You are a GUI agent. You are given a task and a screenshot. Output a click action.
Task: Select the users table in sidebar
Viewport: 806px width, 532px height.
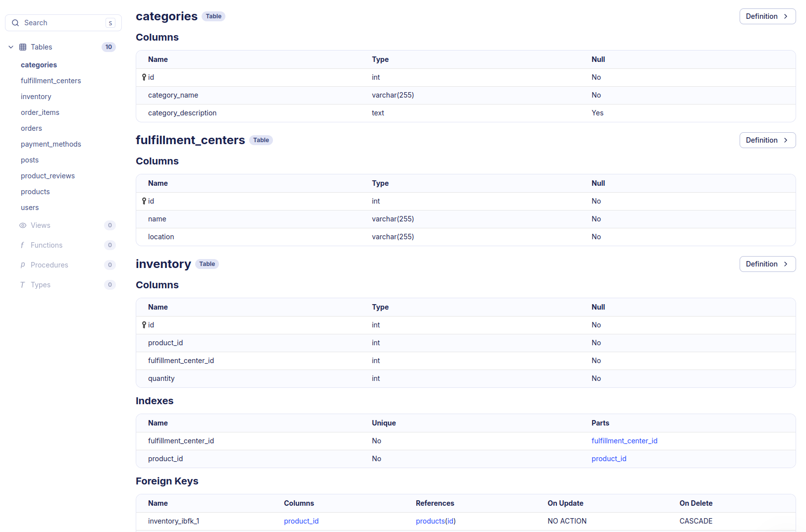pyautogui.click(x=30, y=207)
